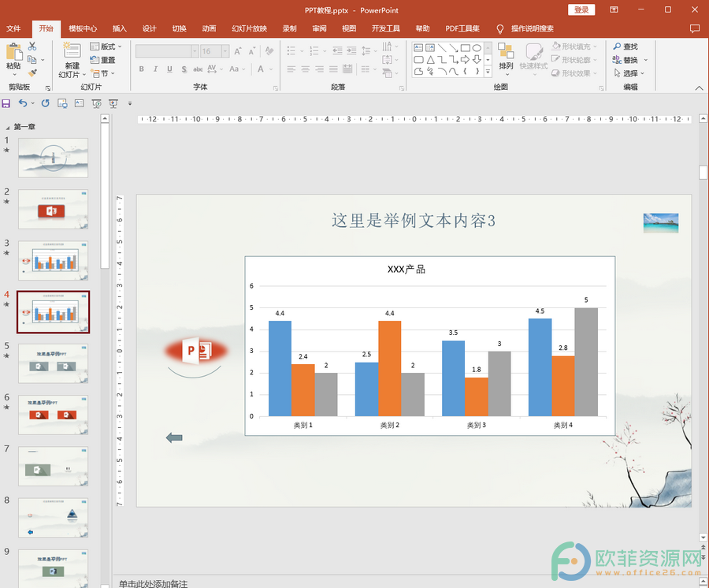Viewport: 709px width, 588px height.
Task: Toggle text Shadow formatting
Action: 184,69
